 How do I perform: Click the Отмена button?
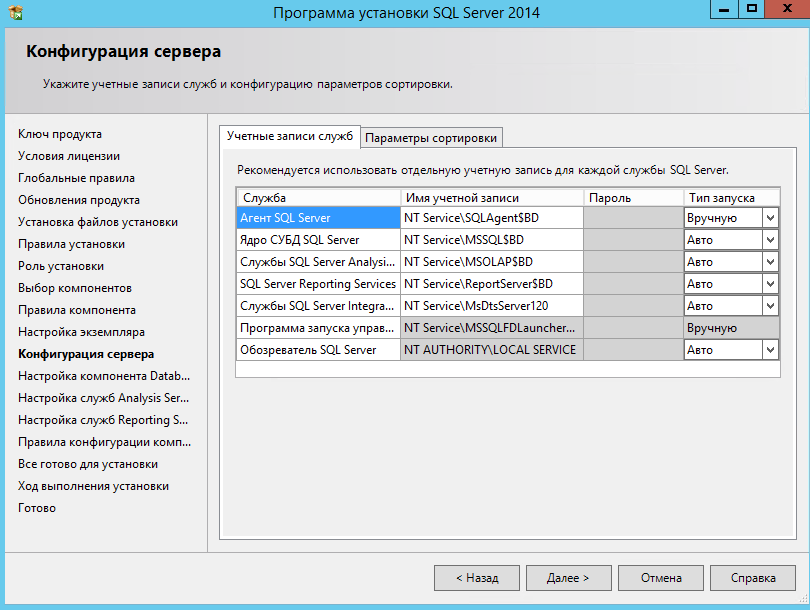point(660,577)
